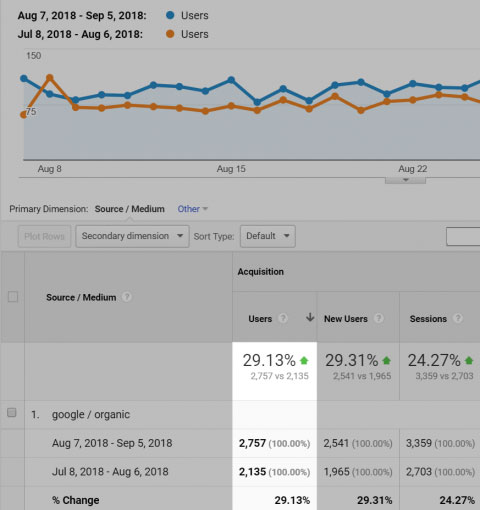Click the Sessions column header
Image resolution: width=480 pixels, height=510 pixels.
[428, 319]
